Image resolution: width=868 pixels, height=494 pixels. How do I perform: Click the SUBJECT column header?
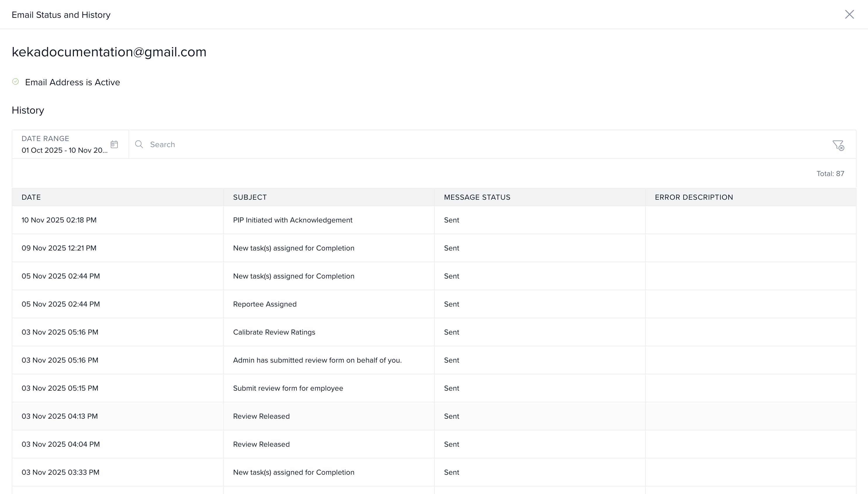(x=250, y=197)
